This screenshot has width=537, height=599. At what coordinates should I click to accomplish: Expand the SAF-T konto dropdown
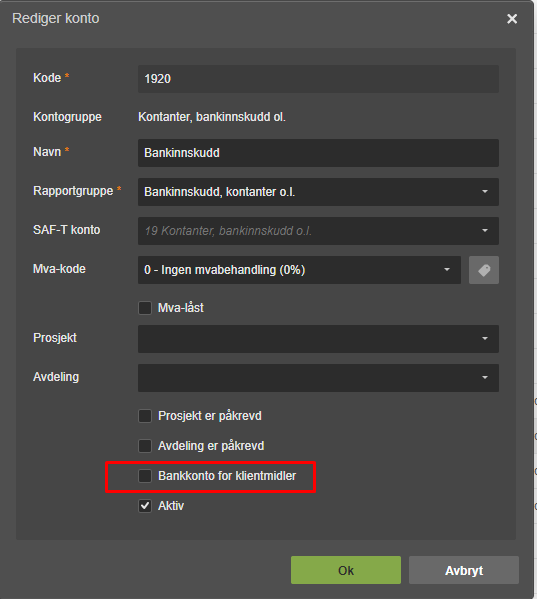pyautogui.click(x=318, y=231)
